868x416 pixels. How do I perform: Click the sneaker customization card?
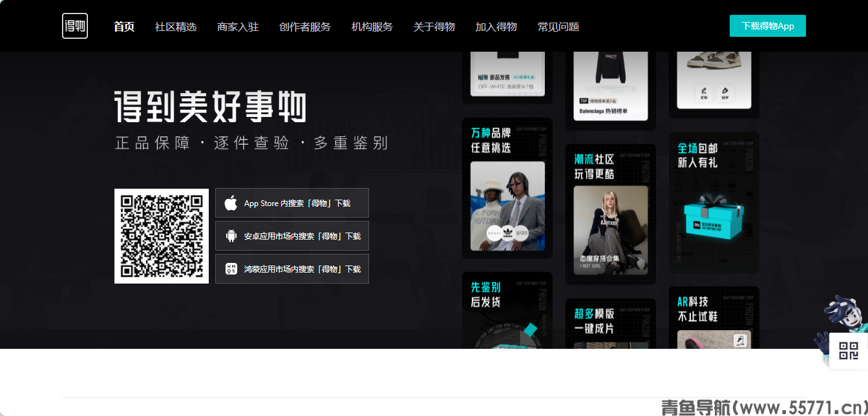point(714,85)
